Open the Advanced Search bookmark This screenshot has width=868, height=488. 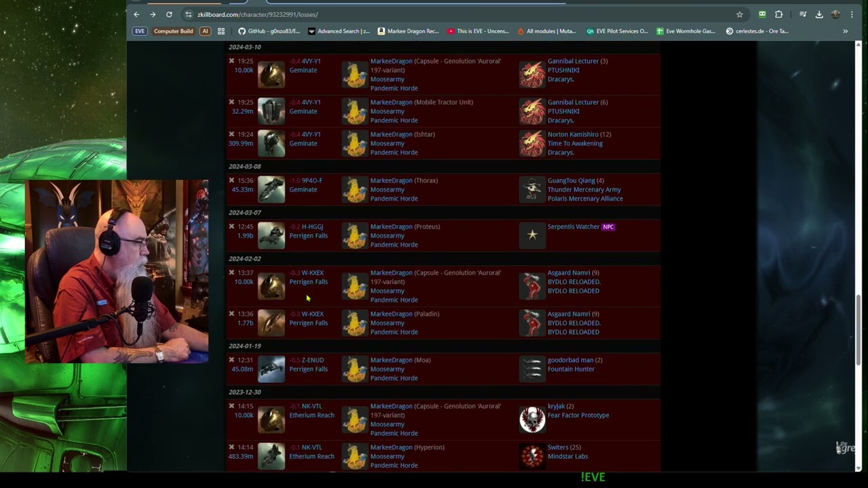[x=339, y=31]
